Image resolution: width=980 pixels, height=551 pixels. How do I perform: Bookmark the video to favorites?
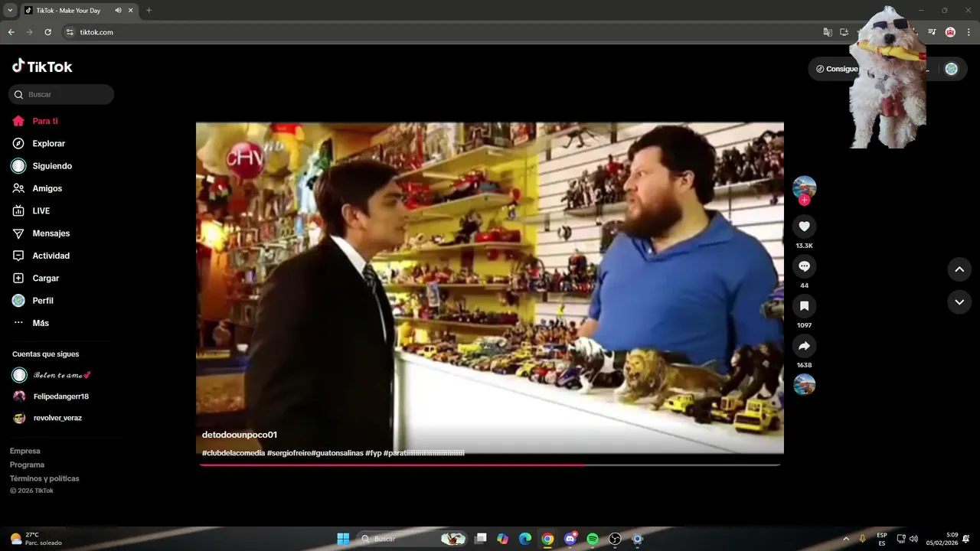804,306
